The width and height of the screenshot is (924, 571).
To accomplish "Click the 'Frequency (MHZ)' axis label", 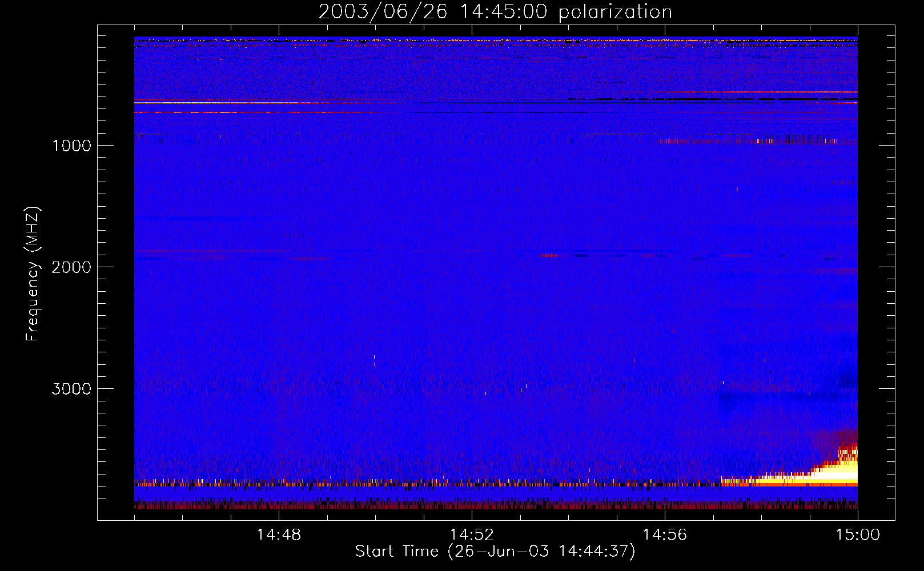I will click(33, 274).
